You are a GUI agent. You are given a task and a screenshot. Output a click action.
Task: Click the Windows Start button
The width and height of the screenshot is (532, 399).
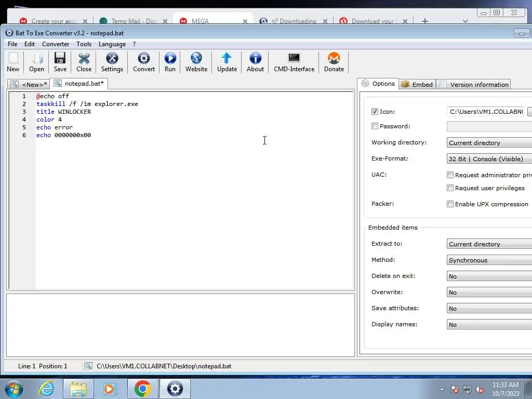14,389
